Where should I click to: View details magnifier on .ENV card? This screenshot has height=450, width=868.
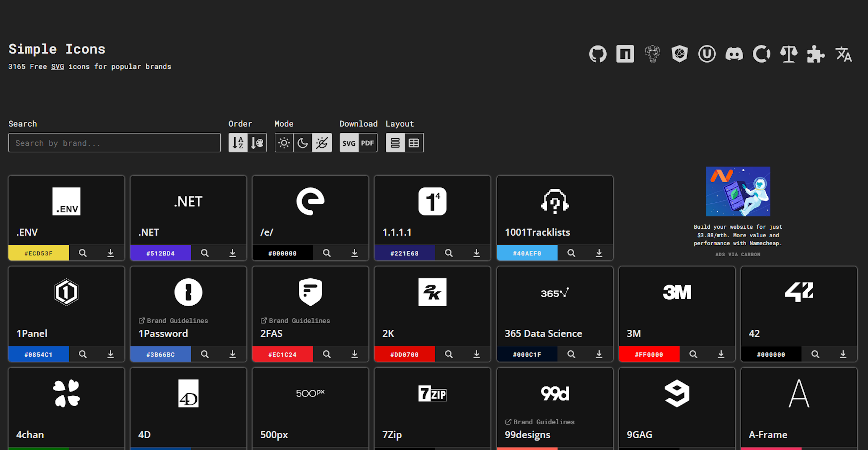pyautogui.click(x=83, y=253)
